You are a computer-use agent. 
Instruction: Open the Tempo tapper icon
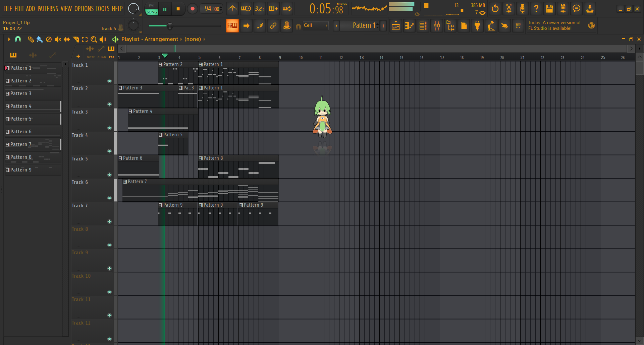click(491, 26)
